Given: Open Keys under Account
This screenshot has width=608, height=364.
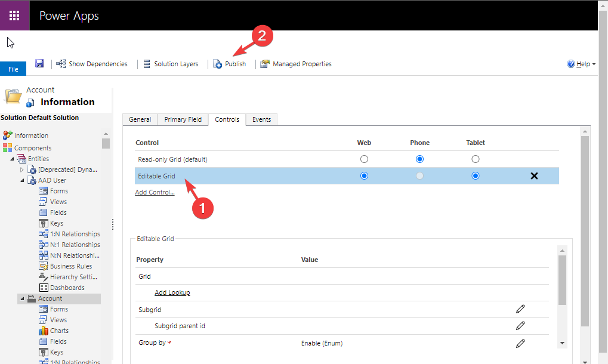Looking at the screenshot, I should tap(57, 352).
